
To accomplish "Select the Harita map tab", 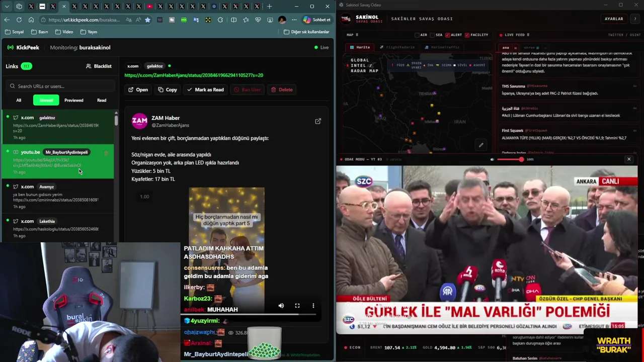I will coord(360,47).
